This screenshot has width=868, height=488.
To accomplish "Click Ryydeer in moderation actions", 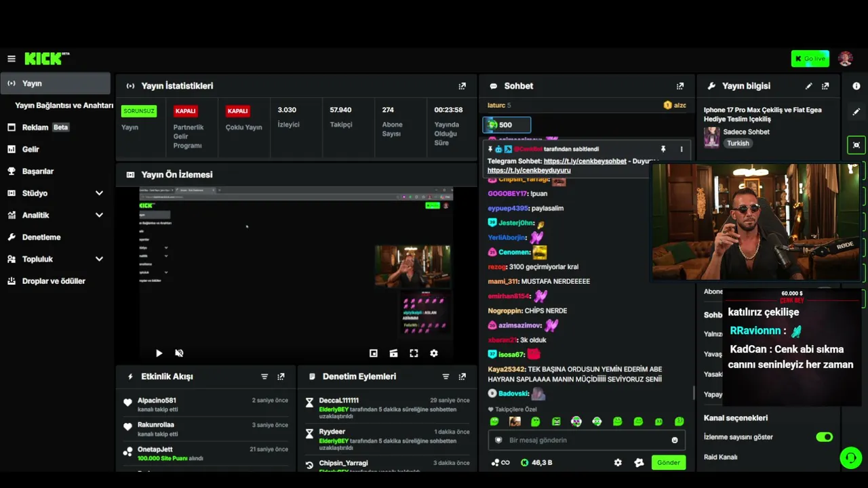I will 332,432.
